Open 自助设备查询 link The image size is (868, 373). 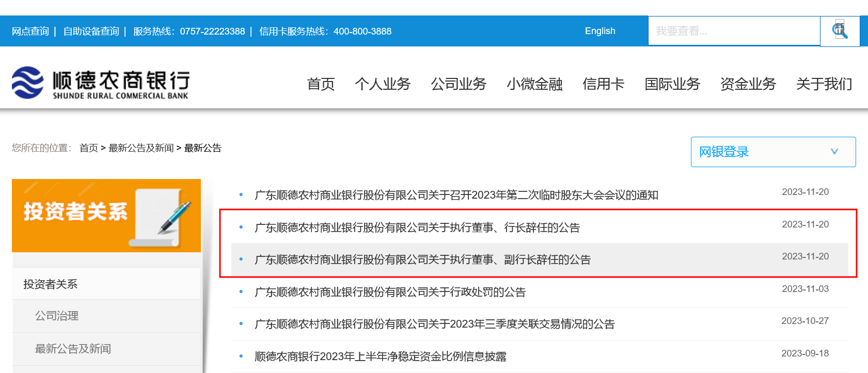91,31
